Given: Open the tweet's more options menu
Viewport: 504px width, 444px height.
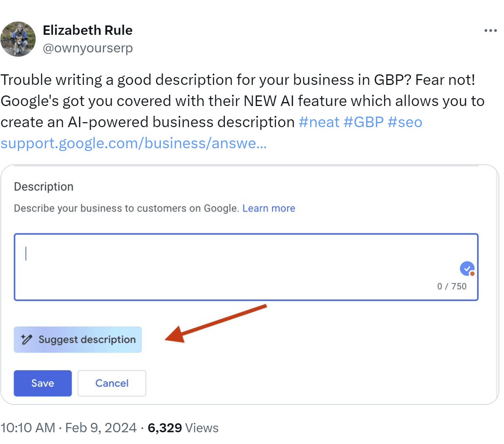Looking at the screenshot, I should point(490,31).
